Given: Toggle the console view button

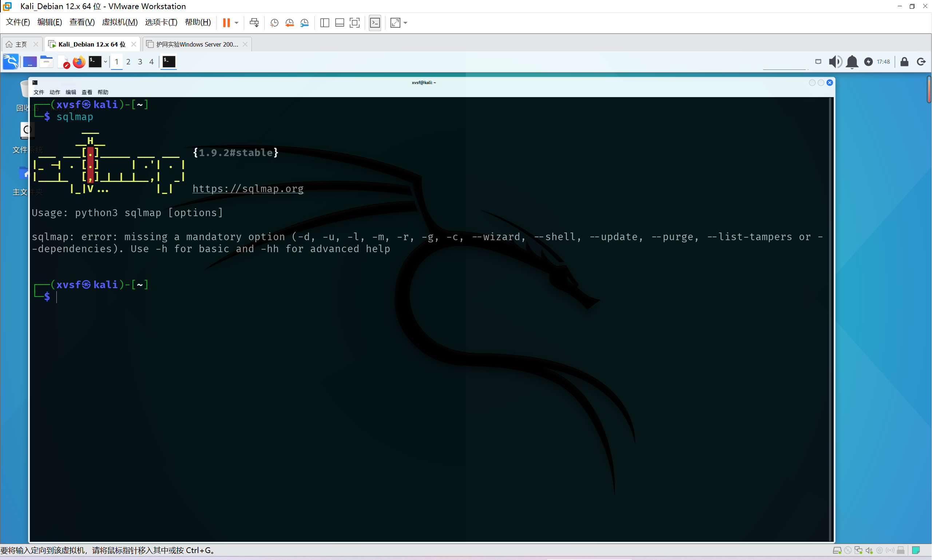Looking at the screenshot, I should tap(375, 23).
